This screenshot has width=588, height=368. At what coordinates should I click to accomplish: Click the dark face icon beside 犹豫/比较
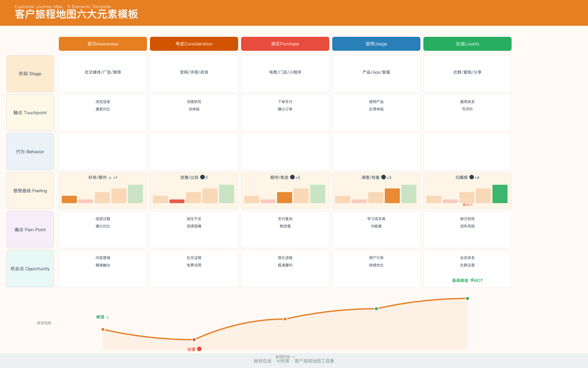tap(202, 177)
